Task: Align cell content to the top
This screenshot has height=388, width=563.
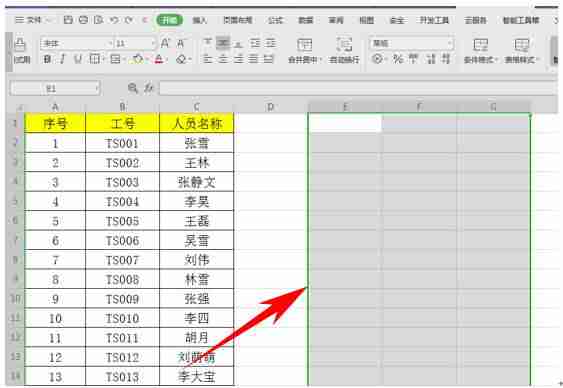Action: [x=208, y=43]
